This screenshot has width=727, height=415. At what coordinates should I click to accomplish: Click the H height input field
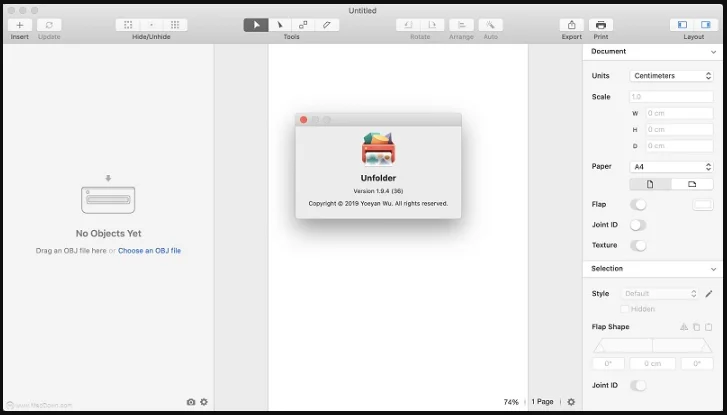(679, 129)
